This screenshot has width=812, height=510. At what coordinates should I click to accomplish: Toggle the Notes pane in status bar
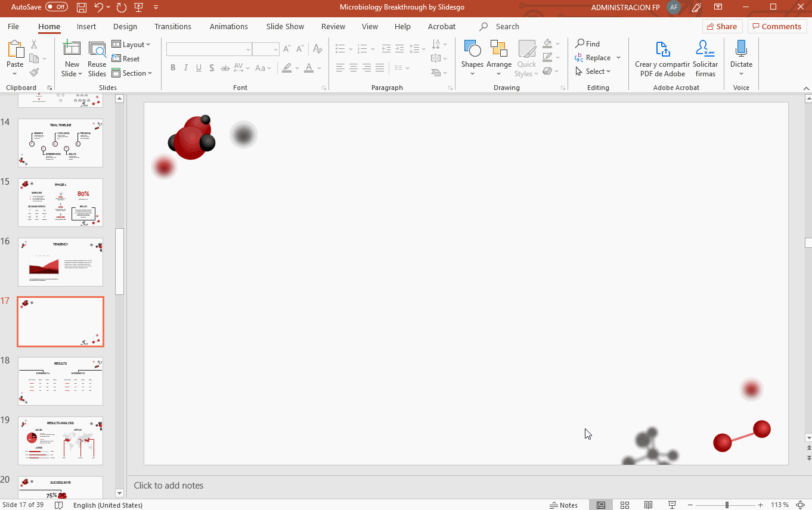click(x=563, y=505)
